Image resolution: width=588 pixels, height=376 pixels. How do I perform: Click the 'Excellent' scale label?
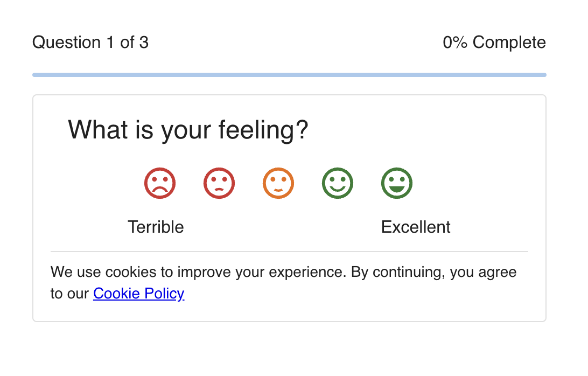(x=416, y=227)
